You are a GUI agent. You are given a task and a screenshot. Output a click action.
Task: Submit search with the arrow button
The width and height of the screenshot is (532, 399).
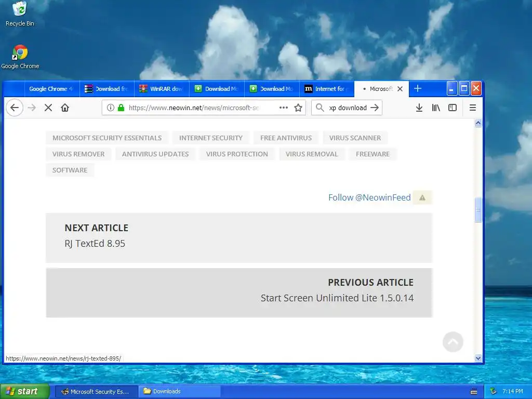375,108
